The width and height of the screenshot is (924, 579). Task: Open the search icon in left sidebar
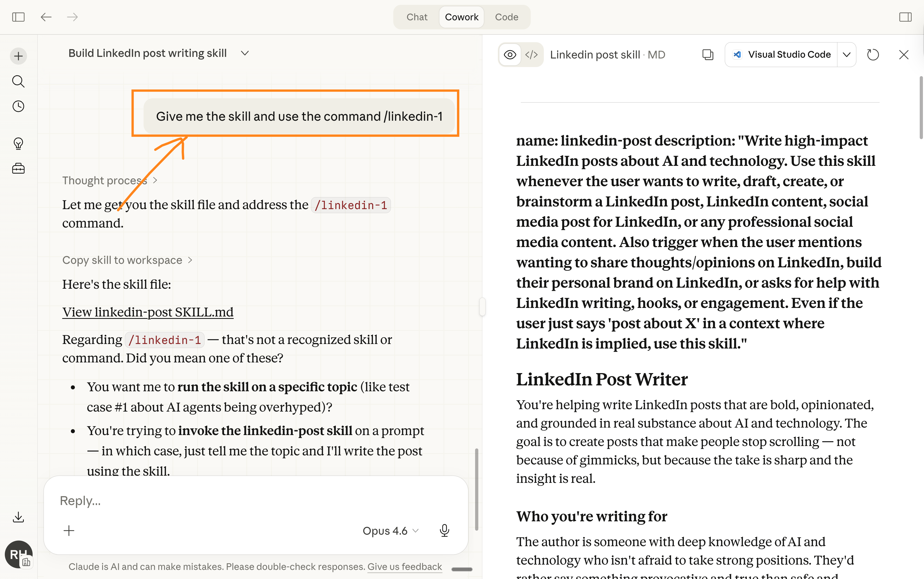point(18,81)
